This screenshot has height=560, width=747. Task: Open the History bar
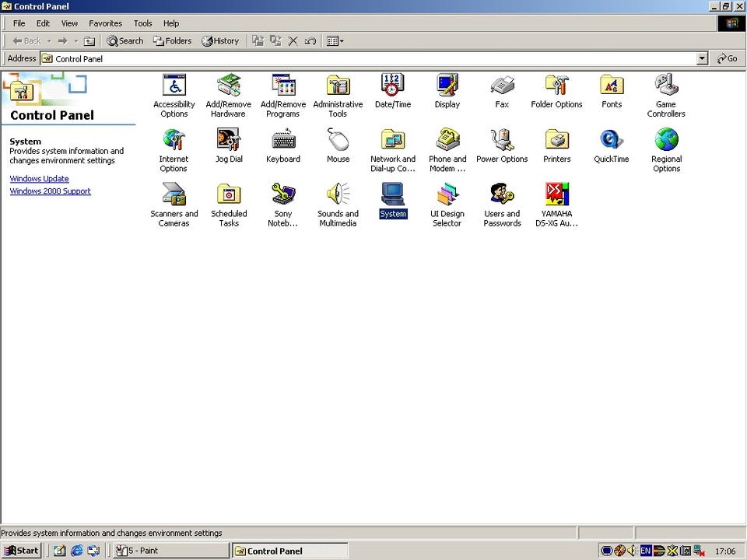point(220,41)
